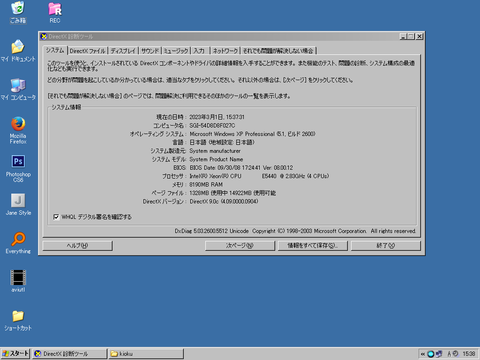Click the DirectX 9.0c version text
The height and width of the screenshot is (360, 480).
[x=224, y=201]
